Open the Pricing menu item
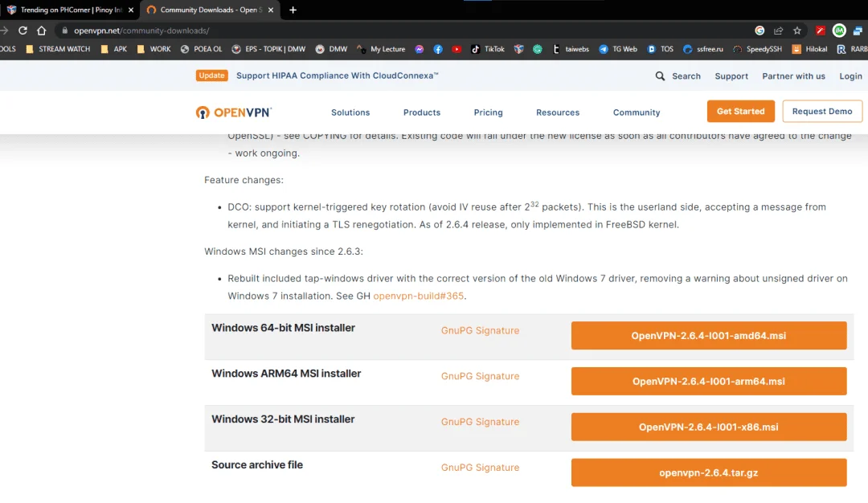 [x=489, y=112]
